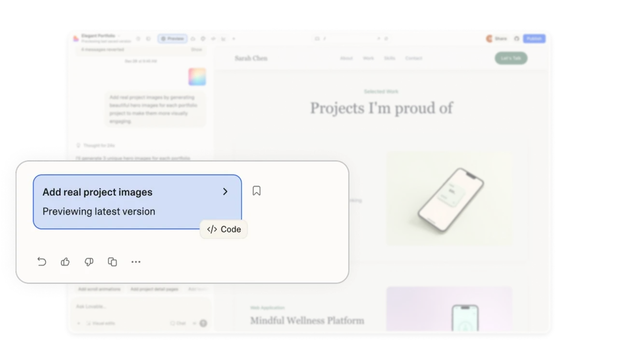Select the Work tab in the site navigation
Image resolution: width=618 pixels, height=364 pixels.
pyautogui.click(x=368, y=58)
